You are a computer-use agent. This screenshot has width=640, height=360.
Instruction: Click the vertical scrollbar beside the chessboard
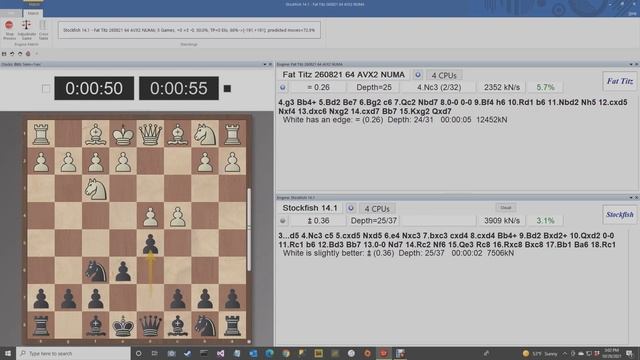[249, 230]
